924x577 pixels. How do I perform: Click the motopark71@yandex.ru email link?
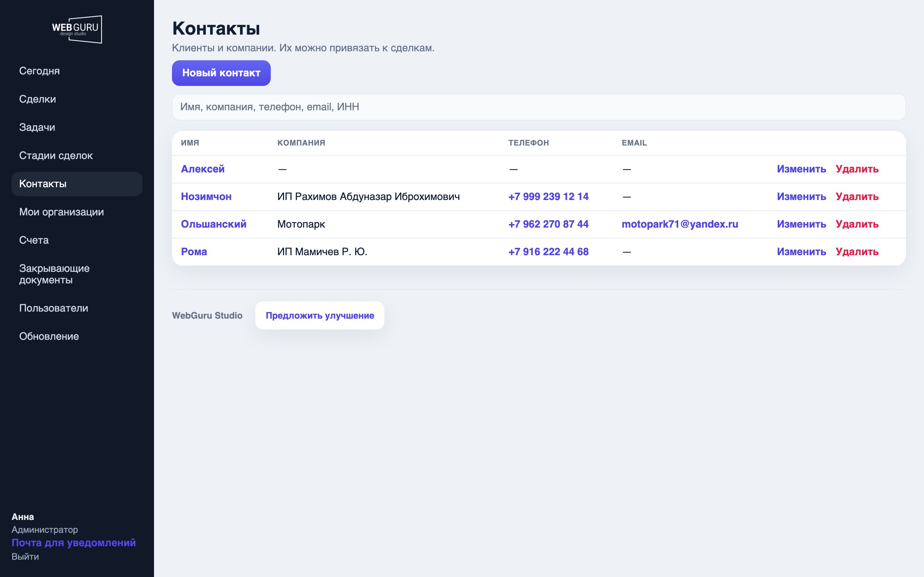pyautogui.click(x=680, y=224)
